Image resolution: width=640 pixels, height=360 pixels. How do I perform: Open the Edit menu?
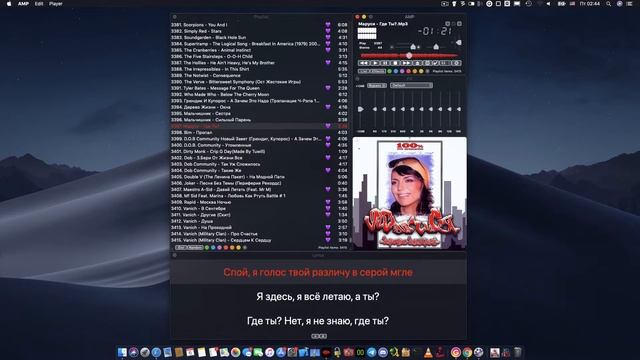point(39,4)
